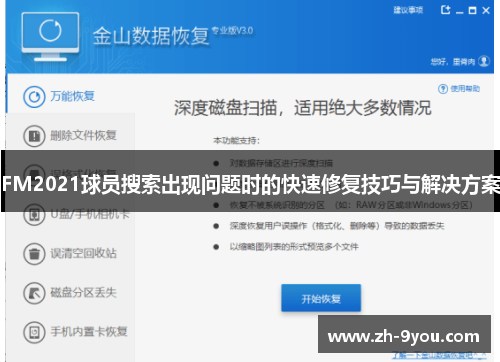The height and width of the screenshot is (362, 500).
Task: Select 手机内置卡恢复 option
Action: pyautogui.click(x=71, y=332)
